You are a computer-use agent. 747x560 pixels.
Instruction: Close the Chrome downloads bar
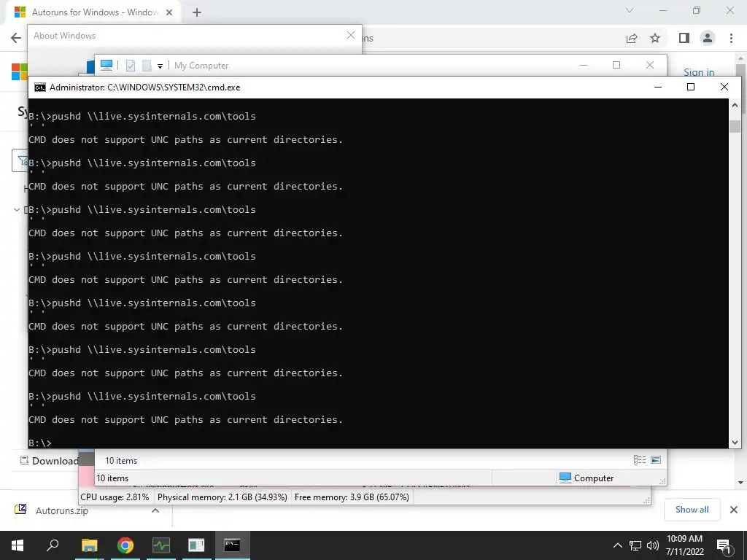coord(734,510)
